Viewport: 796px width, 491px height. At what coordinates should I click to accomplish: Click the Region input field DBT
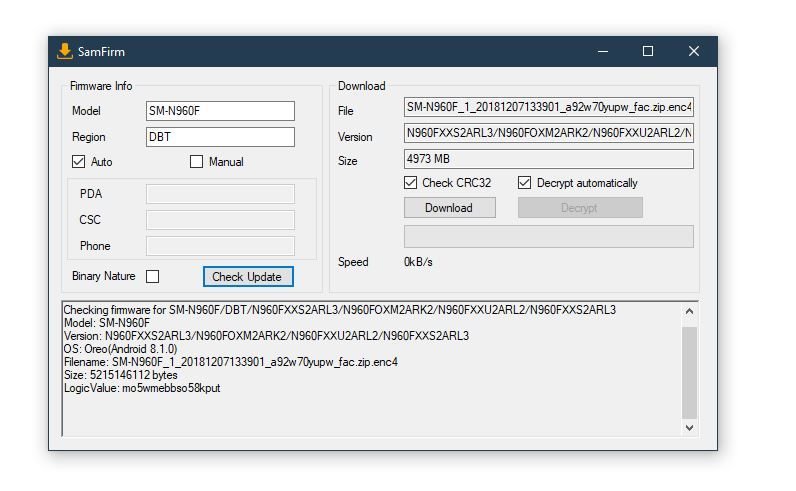220,137
